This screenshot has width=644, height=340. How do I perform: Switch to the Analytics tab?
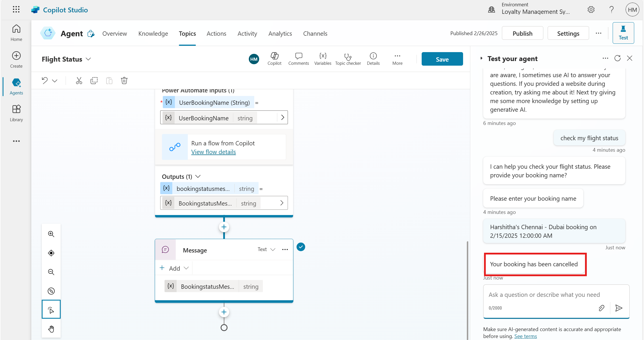point(280,33)
